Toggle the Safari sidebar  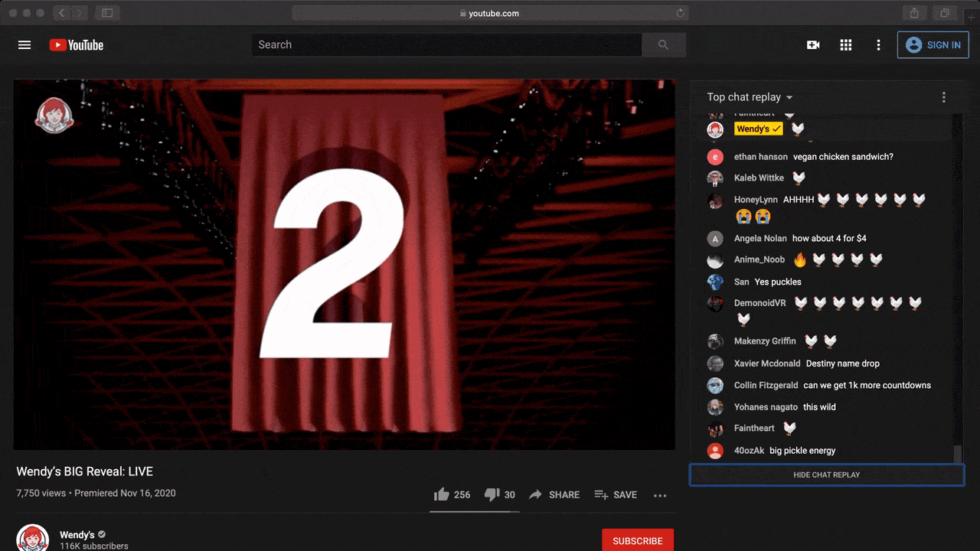[x=107, y=13]
